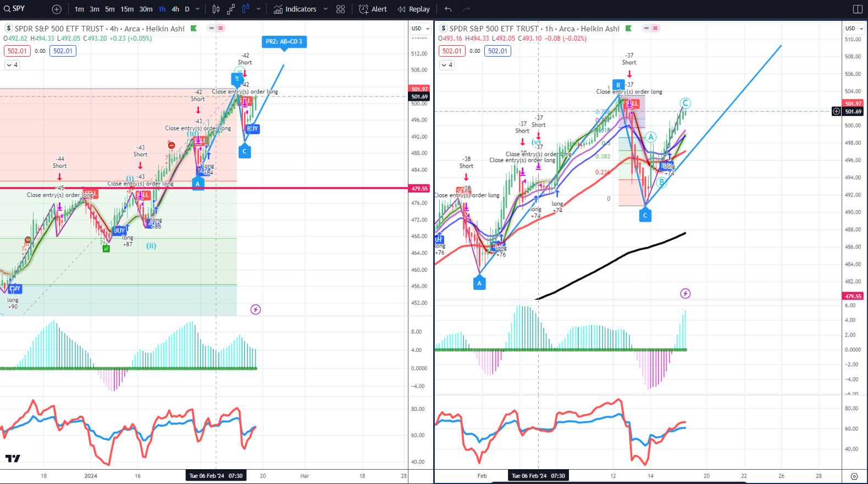Toggle the pink wave pill on the 1h chart
Screen dimensions: 868x484
[x=655, y=28]
